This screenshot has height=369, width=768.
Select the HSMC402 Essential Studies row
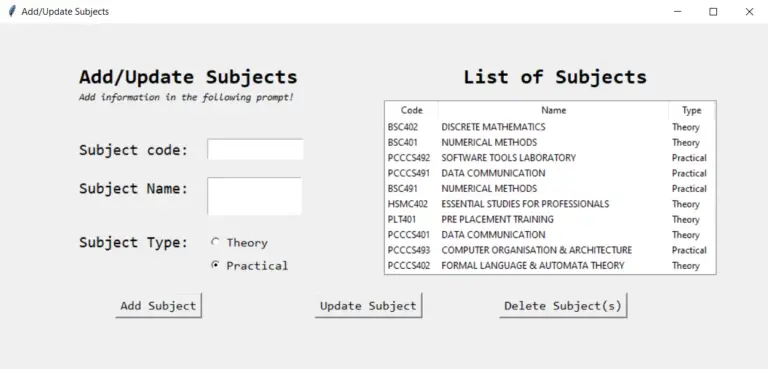tap(550, 204)
